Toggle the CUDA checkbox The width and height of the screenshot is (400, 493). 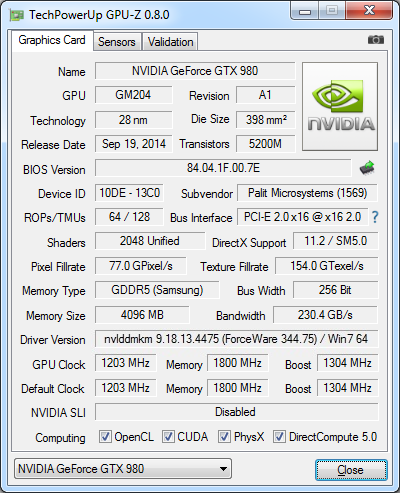coord(168,436)
